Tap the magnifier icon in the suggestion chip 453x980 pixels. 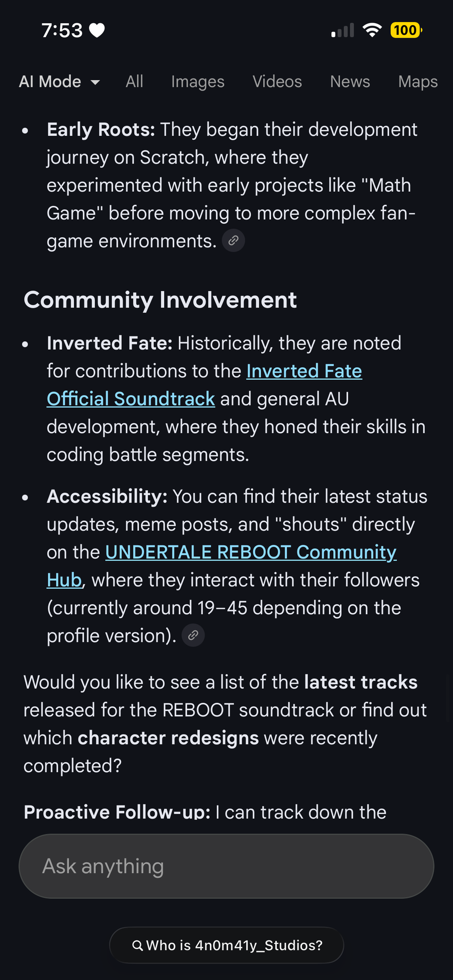click(x=137, y=946)
